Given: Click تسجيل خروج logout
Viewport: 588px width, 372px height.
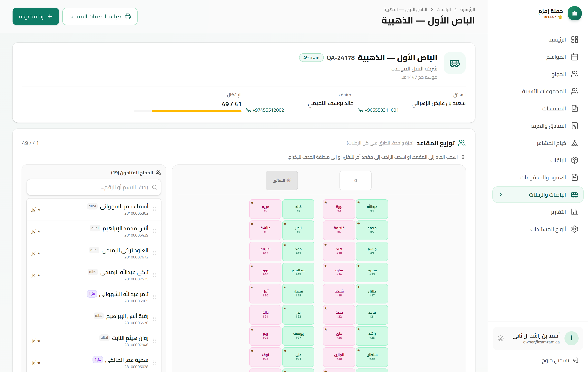Looking at the screenshot, I should pos(560,360).
